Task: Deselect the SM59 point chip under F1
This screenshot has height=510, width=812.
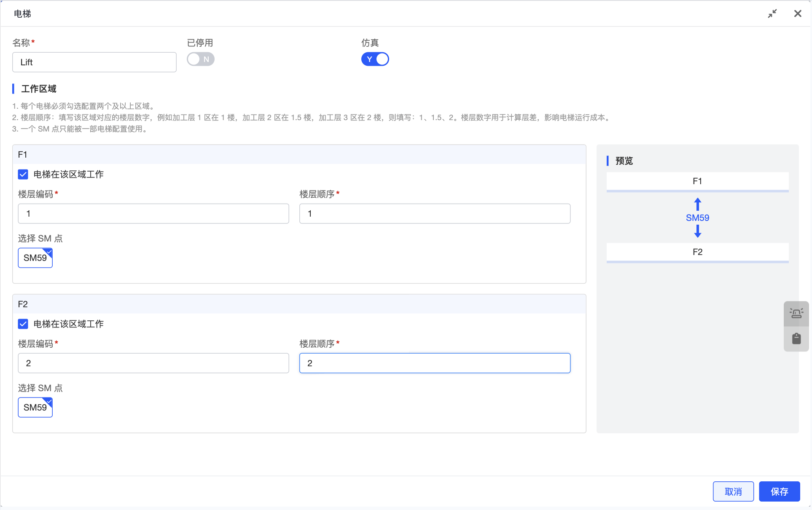Action: [x=35, y=258]
